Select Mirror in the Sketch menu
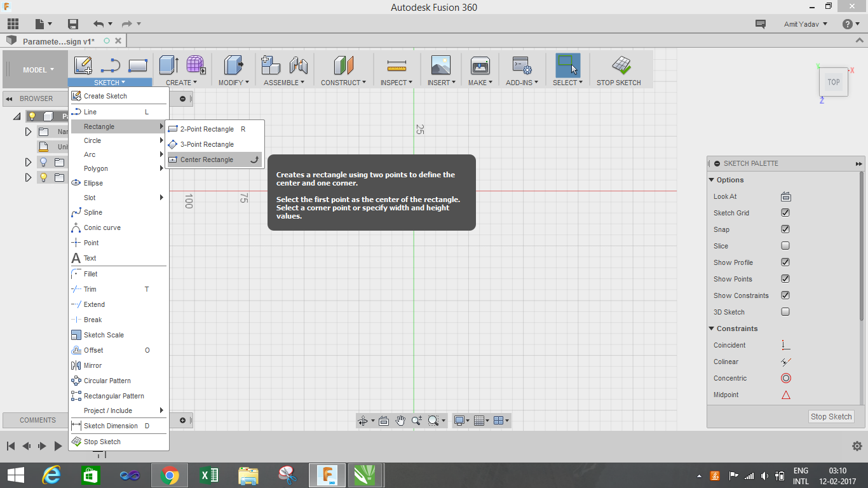This screenshot has width=868, height=488. point(118,365)
